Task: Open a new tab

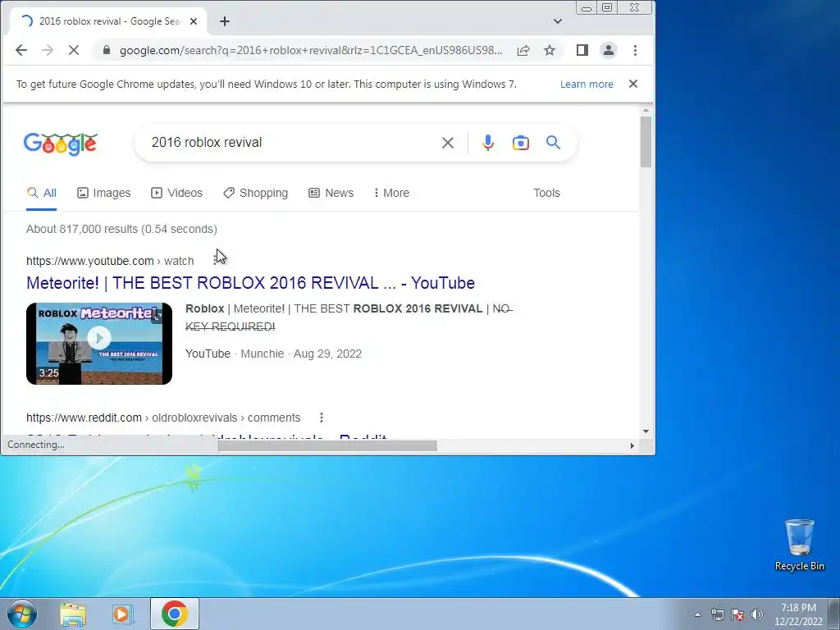Action: [225, 21]
